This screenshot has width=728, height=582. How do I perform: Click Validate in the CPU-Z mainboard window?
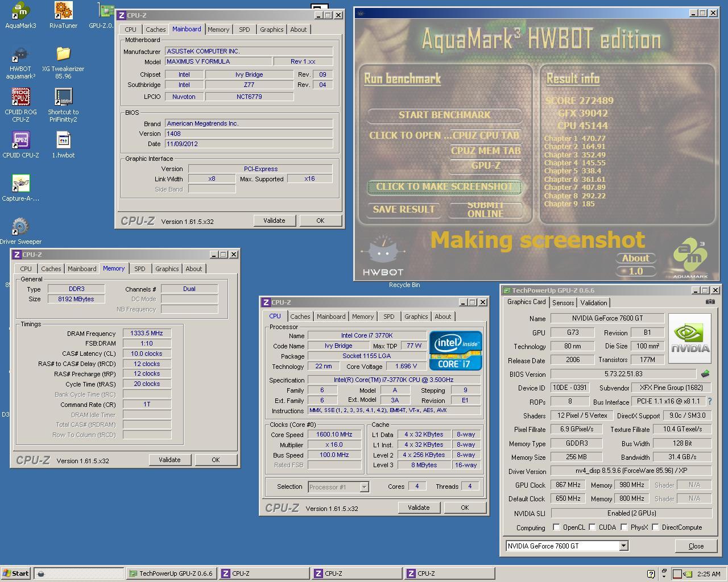pyautogui.click(x=274, y=221)
